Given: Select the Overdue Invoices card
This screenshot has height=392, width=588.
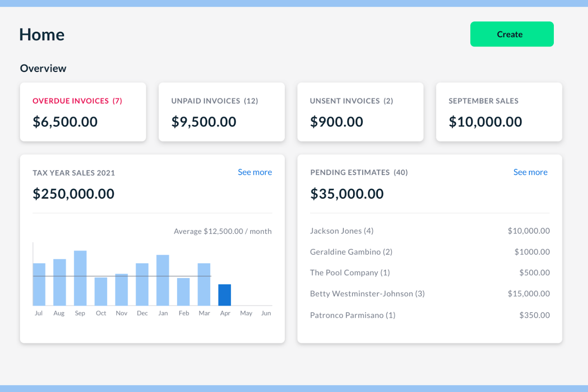Looking at the screenshot, I should [83, 112].
